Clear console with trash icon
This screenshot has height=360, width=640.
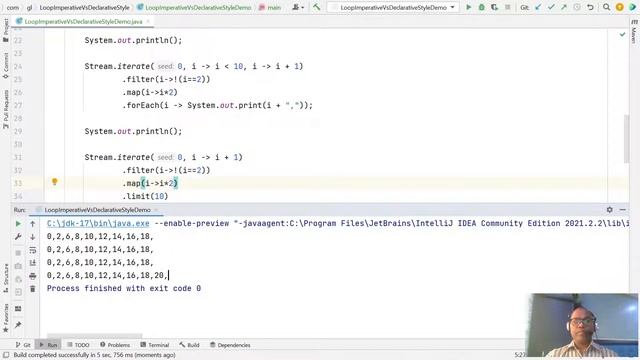click(x=33, y=289)
